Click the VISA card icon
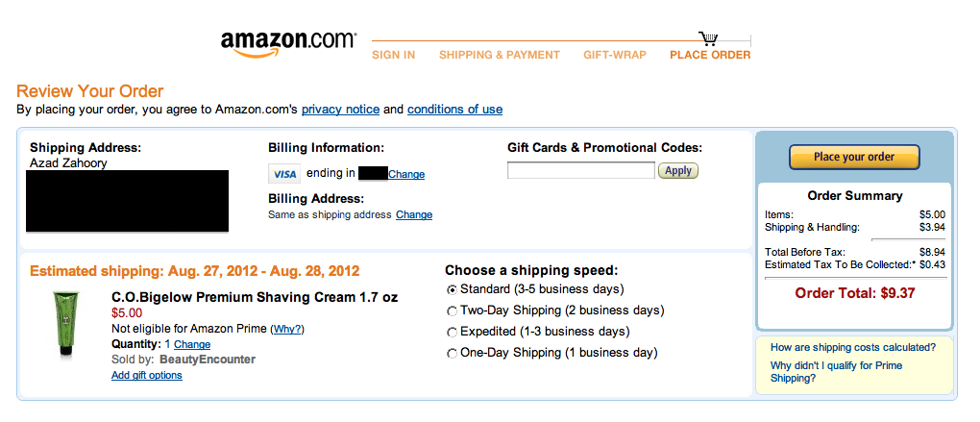 [284, 174]
